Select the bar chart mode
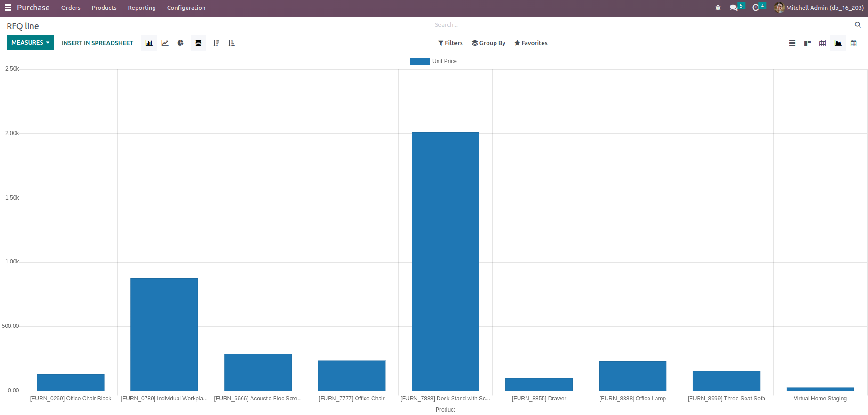This screenshot has width=868, height=415. point(149,43)
